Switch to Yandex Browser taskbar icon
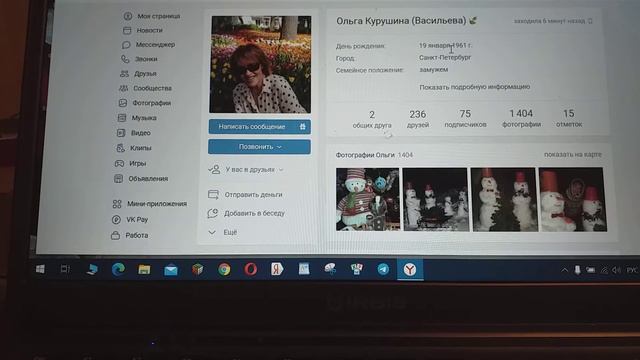Image resolution: width=640 pixels, height=360 pixels. point(410,269)
